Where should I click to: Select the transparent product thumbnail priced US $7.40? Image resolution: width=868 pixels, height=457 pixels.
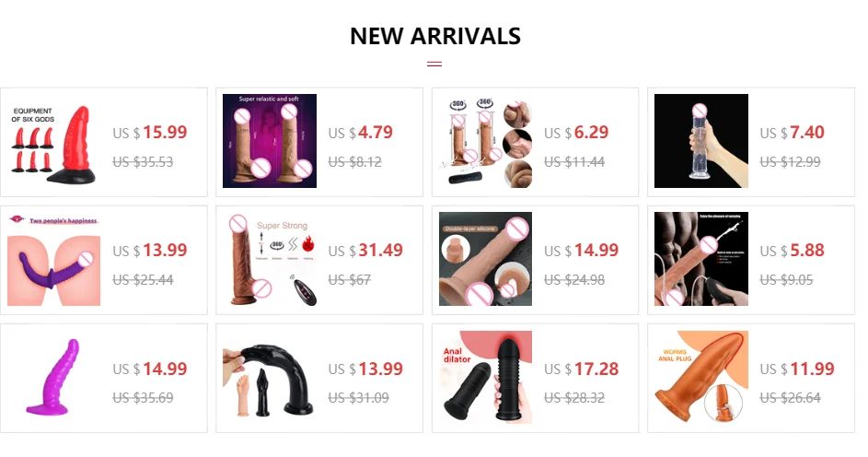(701, 141)
